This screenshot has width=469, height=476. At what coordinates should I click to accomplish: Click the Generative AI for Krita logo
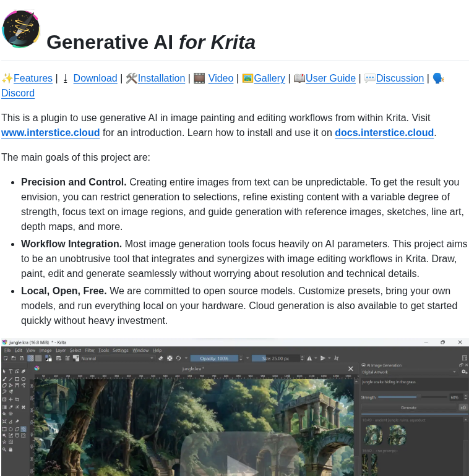click(x=20, y=29)
